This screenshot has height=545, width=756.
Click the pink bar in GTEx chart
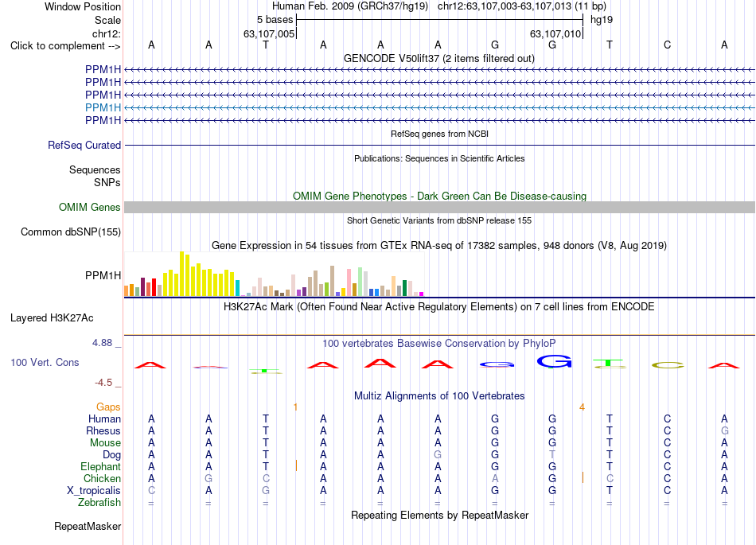[x=349, y=283]
